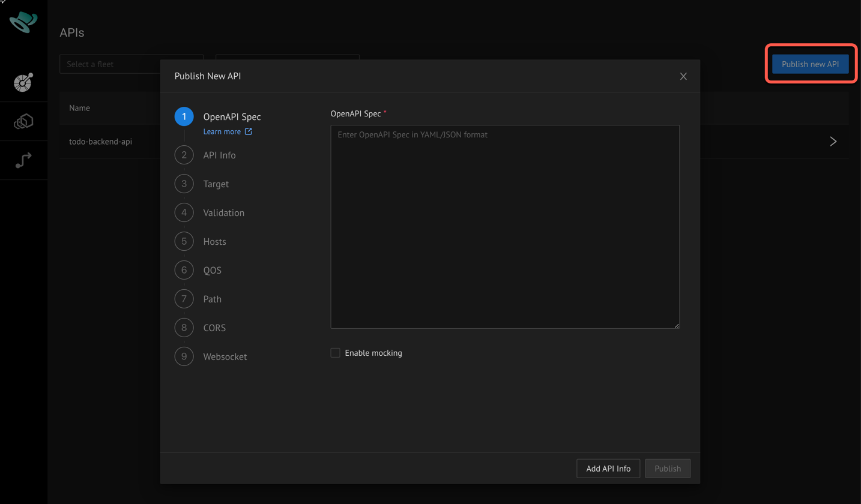Click the Add API Info button
The height and width of the screenshot is (504, 861).
click(608, 469)
